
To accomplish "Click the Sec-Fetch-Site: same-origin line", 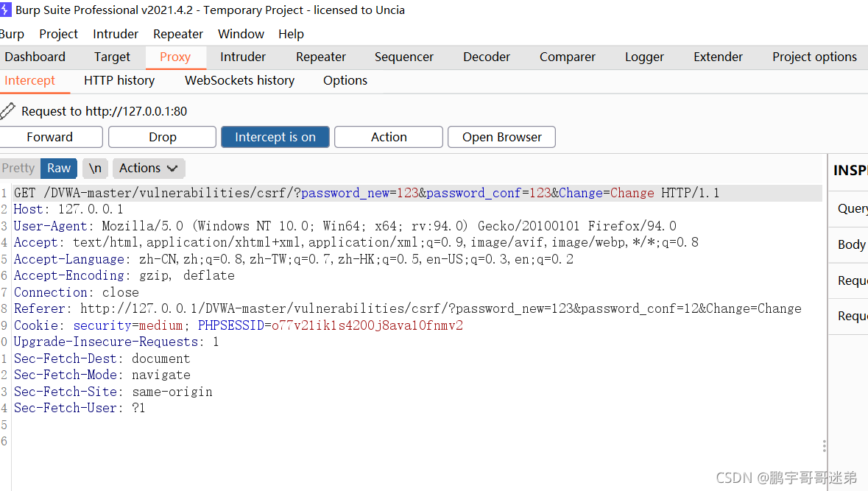I will (x=113, y=392).
